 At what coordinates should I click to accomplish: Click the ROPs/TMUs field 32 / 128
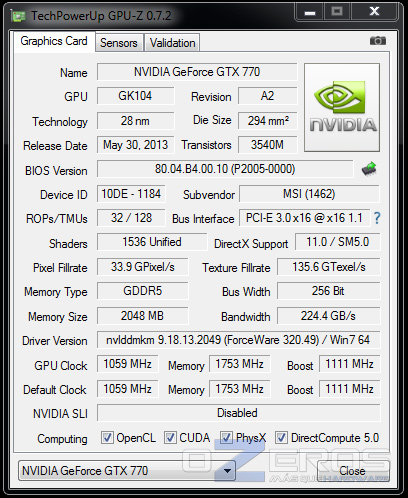pos(131,218)
